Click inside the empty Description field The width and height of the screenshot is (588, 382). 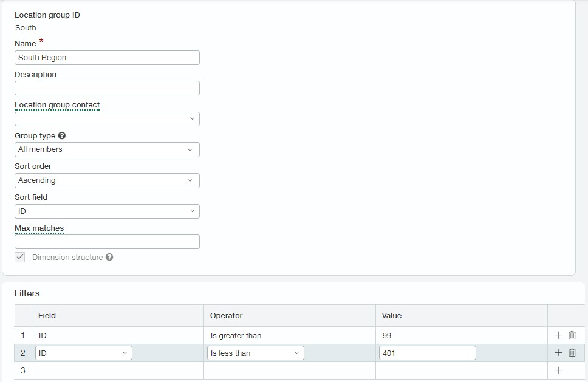(x=107, y=88)
